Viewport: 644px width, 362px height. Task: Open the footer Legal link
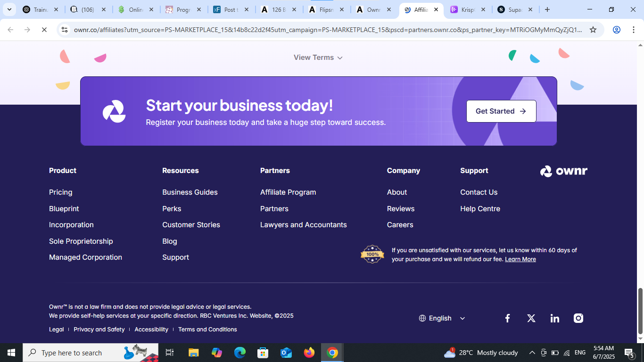[57, 329]
